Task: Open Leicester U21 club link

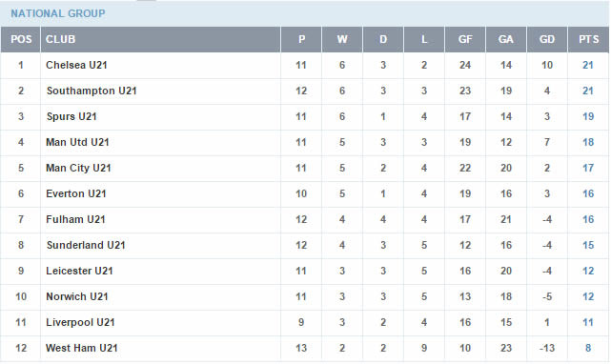Action: click(79, 271)
